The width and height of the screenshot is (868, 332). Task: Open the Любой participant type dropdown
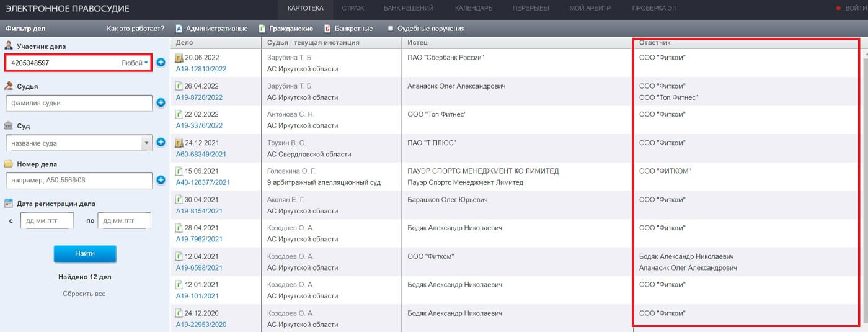[x=135, y=63]
